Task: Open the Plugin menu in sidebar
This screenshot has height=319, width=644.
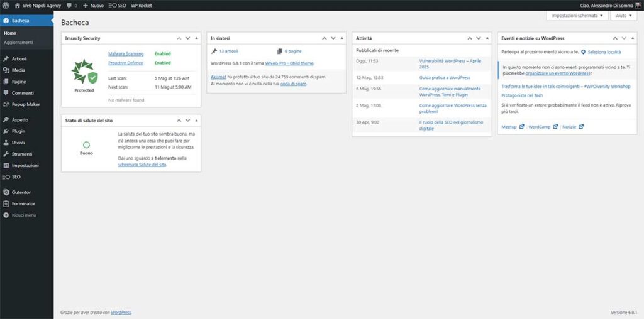Action: point(18,131)
